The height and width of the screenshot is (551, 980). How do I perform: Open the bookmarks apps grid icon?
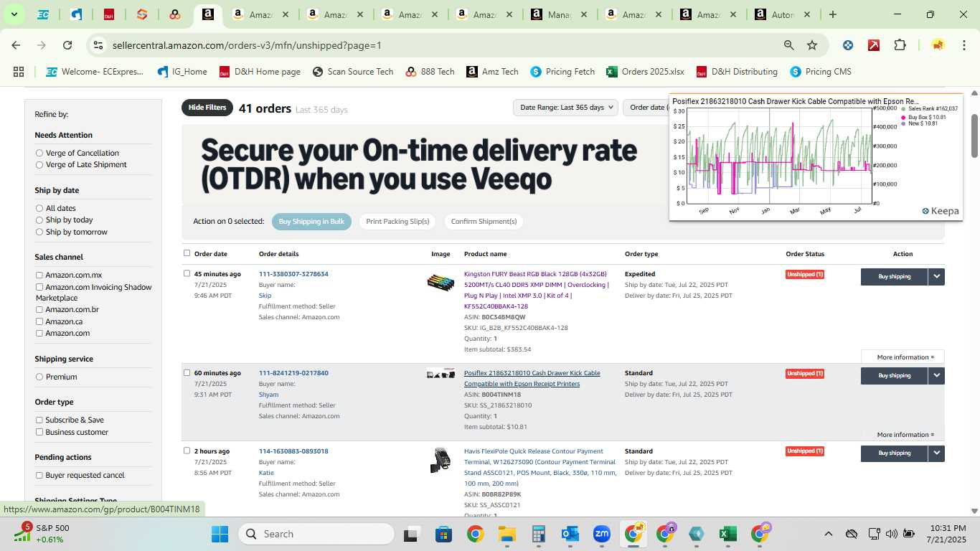(19, 72)
